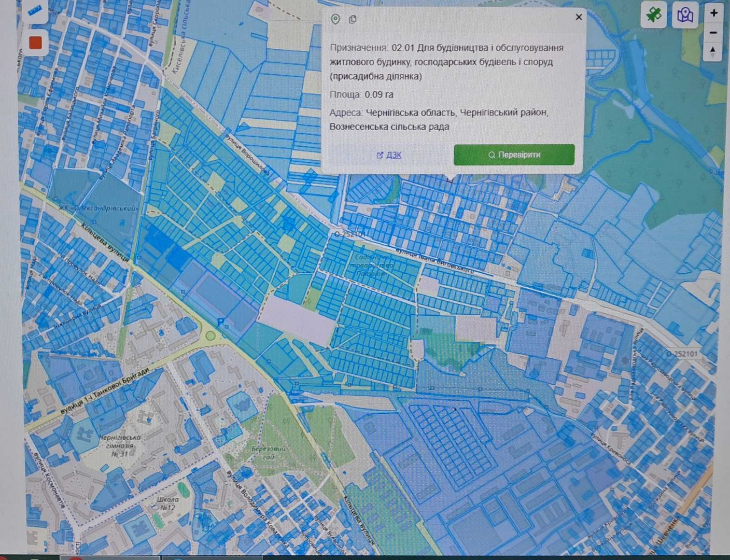Viewport: 730px width, 560px height.
Task: Open the ДЗК cadastre link
Action: [x=389, y=155]
